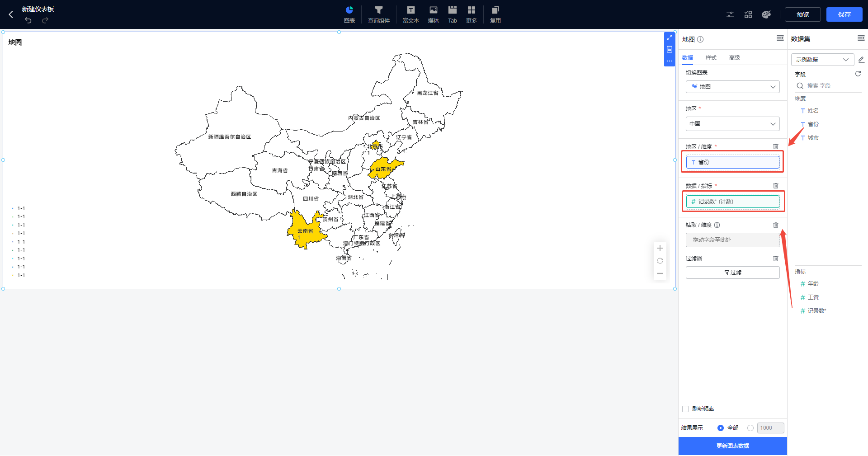
Task: Select the 年龄 metric field
Action: click(813, 284)
